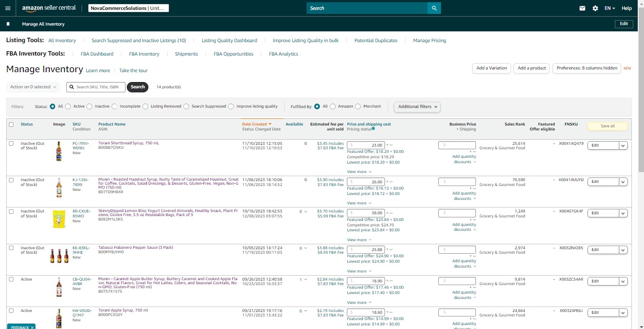Open the Manage Pricing listing tool
This screenshot has height=329, width=644.
[429, 40]
